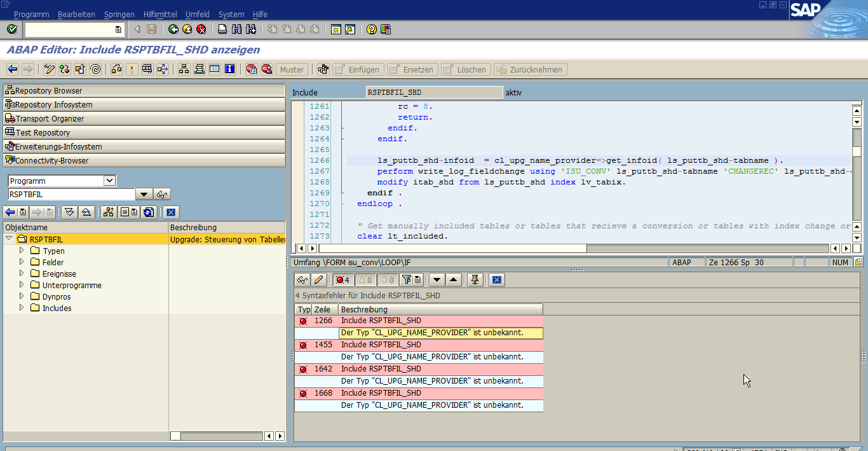Open the Programm menu
Image resolution: width=868 pixels, height=451 pixels.
coord(31,14)
